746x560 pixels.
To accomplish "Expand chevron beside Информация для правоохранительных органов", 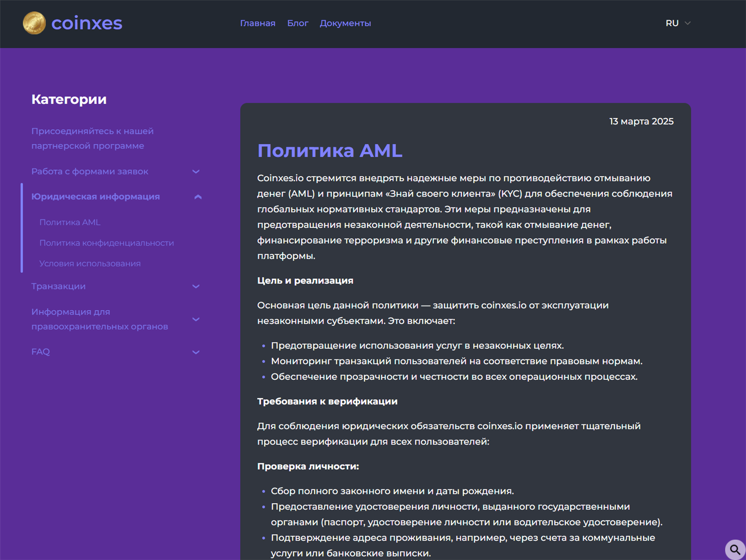I will 196,320.
